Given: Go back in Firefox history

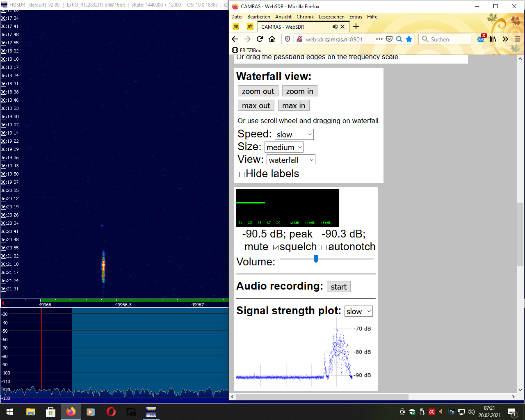Looking at the screenshot, I should 235,39.
